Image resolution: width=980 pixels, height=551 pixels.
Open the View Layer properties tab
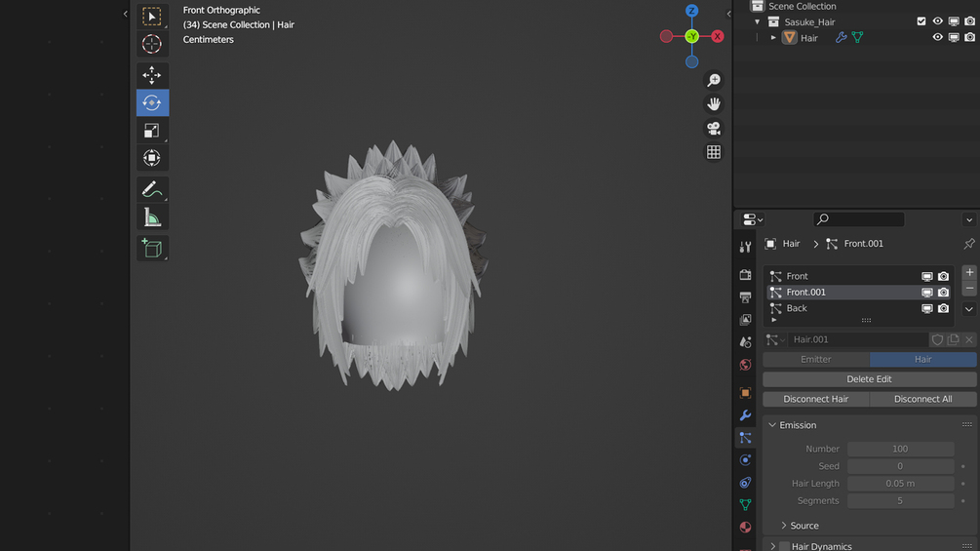[745, 320]
